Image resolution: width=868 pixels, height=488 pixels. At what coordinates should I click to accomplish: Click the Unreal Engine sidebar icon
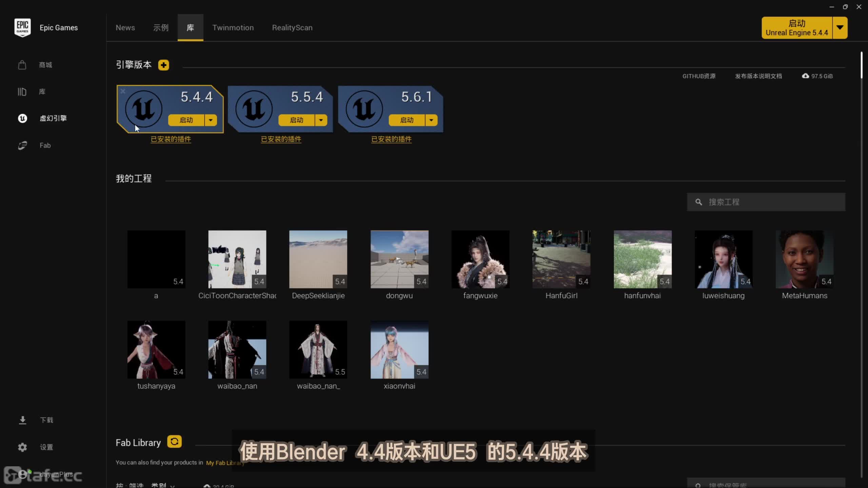[x=22, y=118]
